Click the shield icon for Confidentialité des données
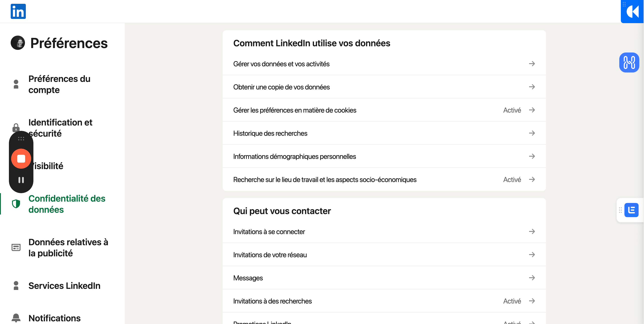 click(x=16, y=204)
